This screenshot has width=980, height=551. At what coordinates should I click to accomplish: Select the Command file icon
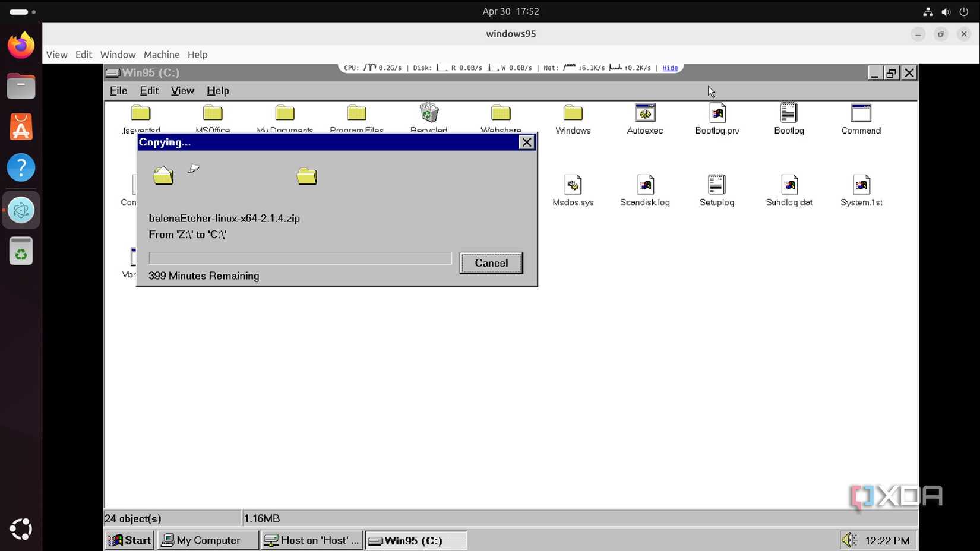[x=861, y=113]
